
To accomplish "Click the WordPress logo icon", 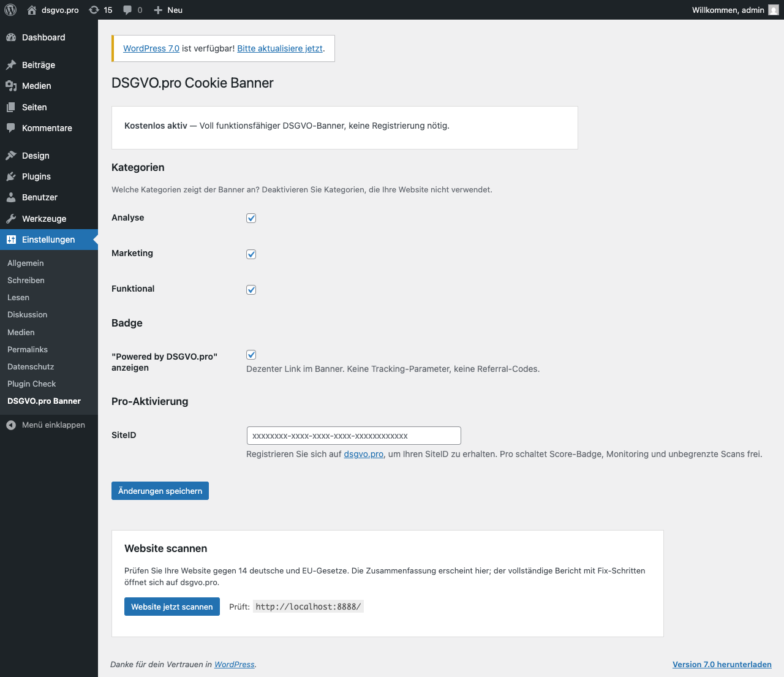I will [10, 10].
